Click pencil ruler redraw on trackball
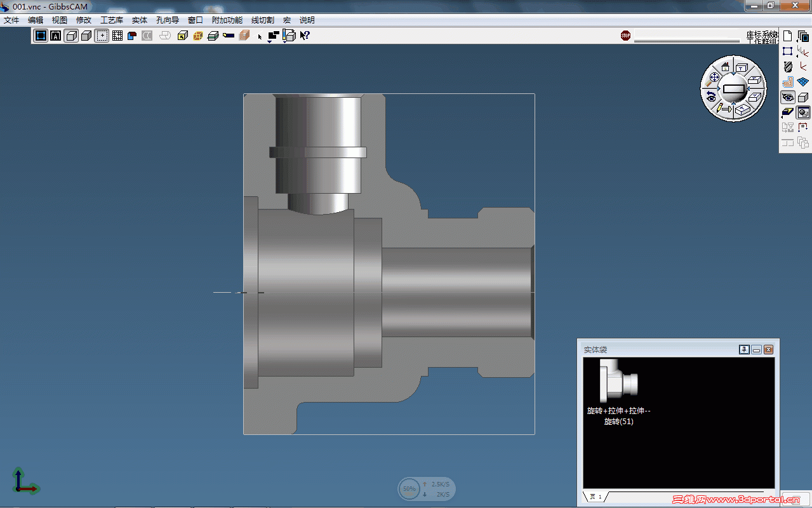 [723, 108]
